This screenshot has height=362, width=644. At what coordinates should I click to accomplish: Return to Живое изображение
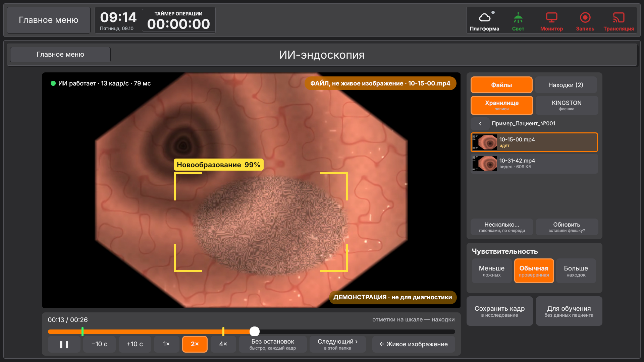414,344
